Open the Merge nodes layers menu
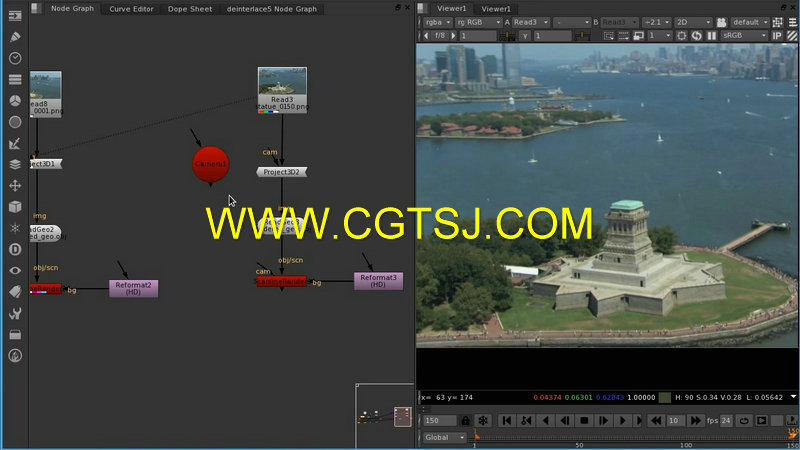The image size is (800, 450). 15,164
